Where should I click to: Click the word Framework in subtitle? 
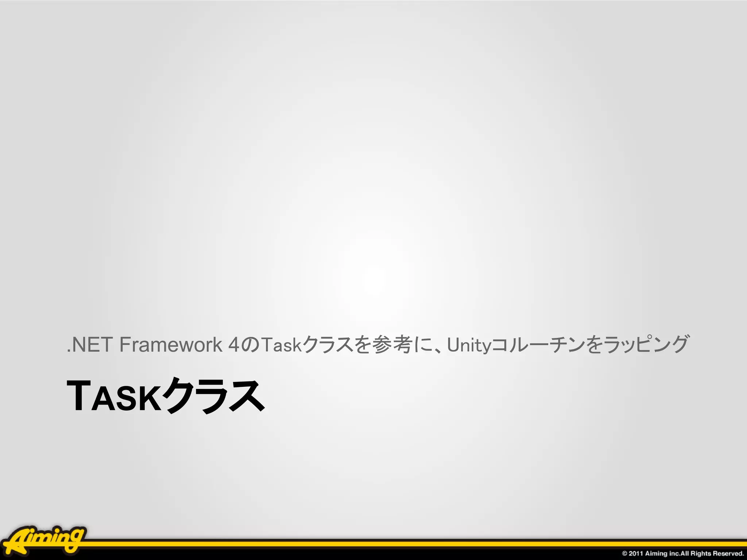pos(171,345)
